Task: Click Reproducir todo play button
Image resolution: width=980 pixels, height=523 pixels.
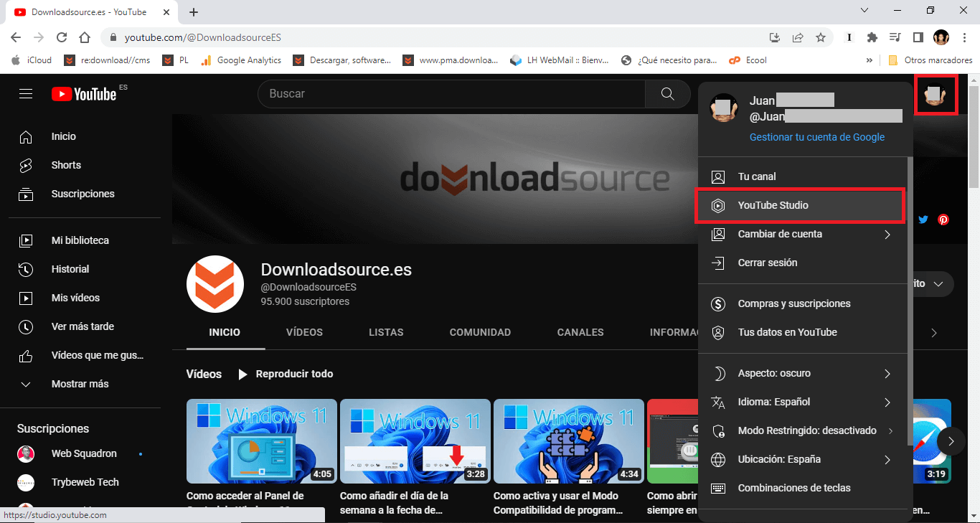Action: click(285, 374)
